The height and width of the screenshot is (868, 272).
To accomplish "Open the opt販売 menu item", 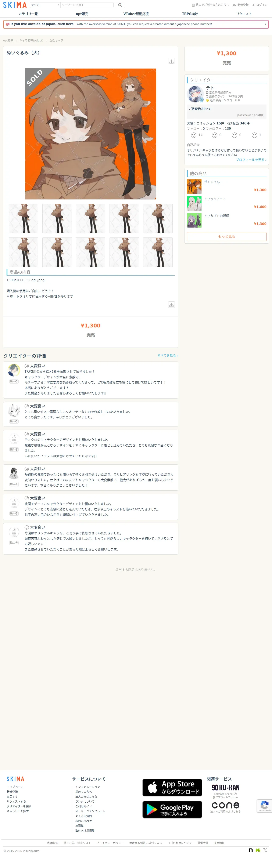I will click(x=82, y=14).
